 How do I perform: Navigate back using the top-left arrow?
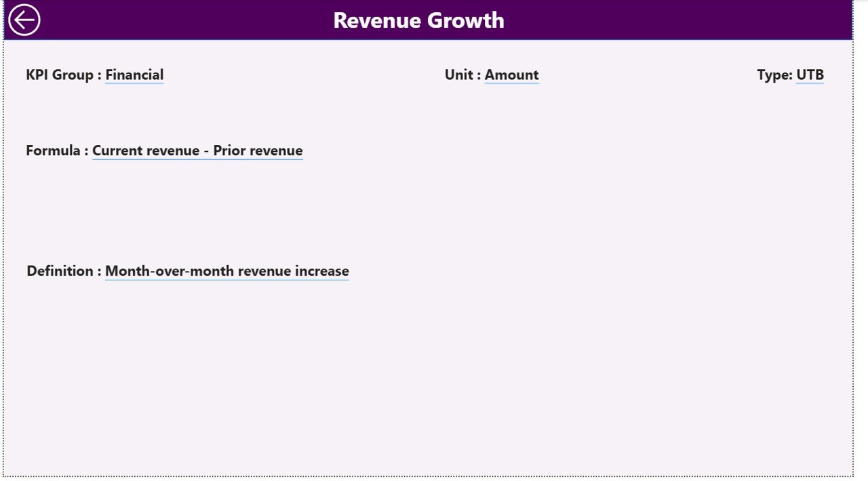24,20
